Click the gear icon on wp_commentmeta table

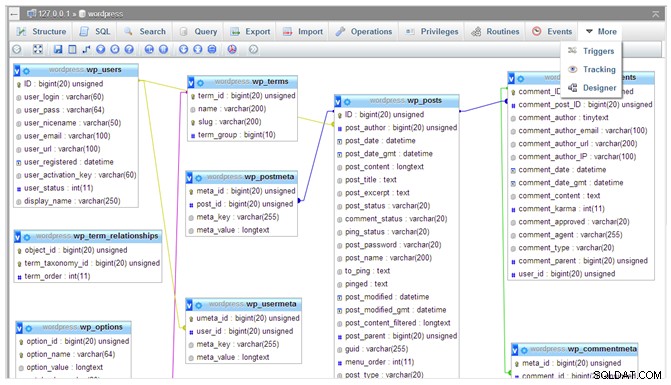point(524,350)
